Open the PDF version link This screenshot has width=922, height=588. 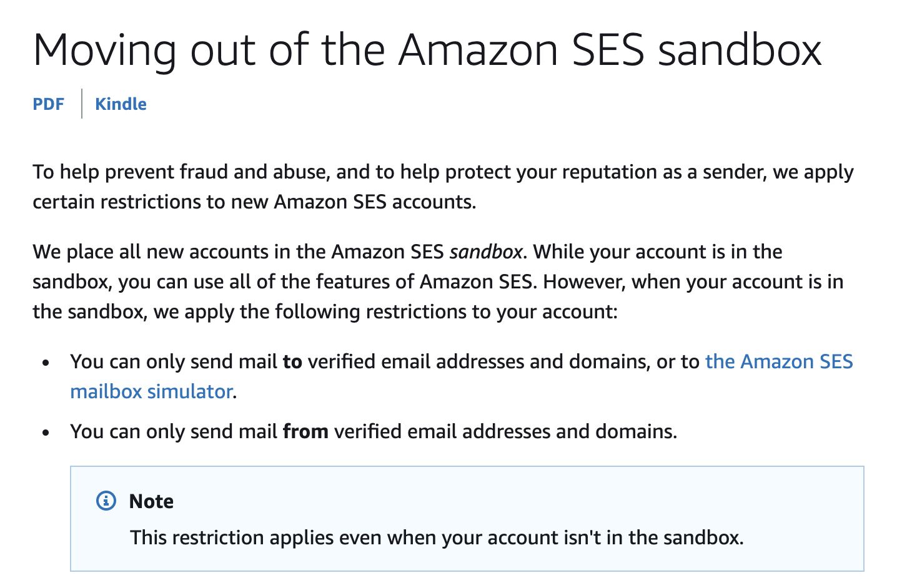click(x=48, y=104)
